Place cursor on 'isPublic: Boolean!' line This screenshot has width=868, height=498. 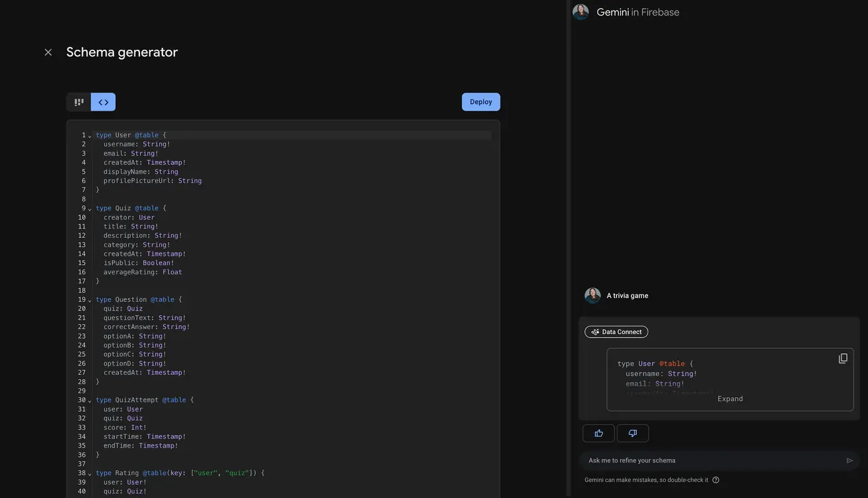point(139,263)
